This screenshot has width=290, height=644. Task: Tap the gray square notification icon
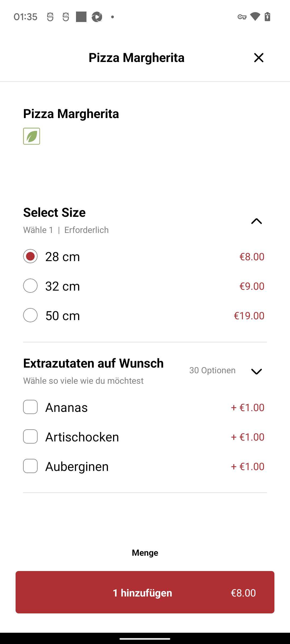point(81,17)
